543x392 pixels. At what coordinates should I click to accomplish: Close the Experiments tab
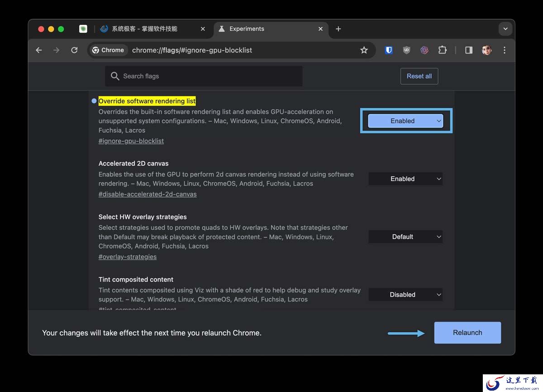coord(320,29)
